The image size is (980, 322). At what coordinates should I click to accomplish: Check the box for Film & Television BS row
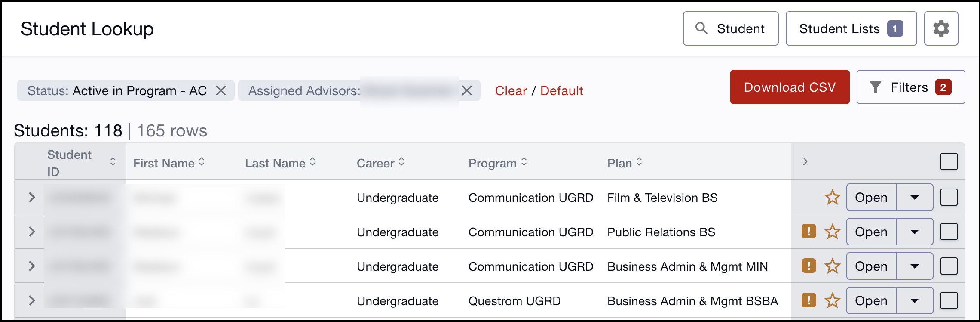coord(949,197)
